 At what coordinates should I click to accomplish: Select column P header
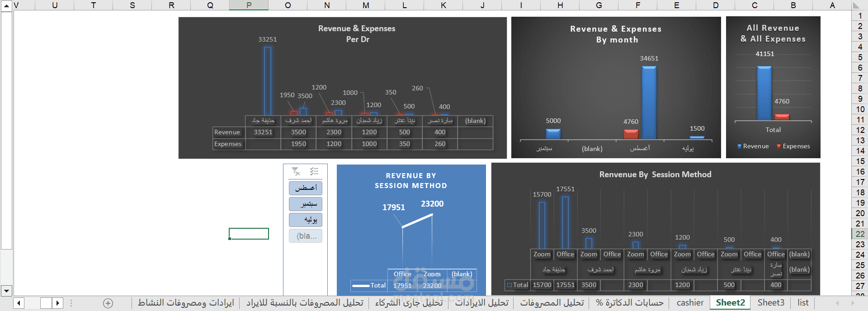249,5
